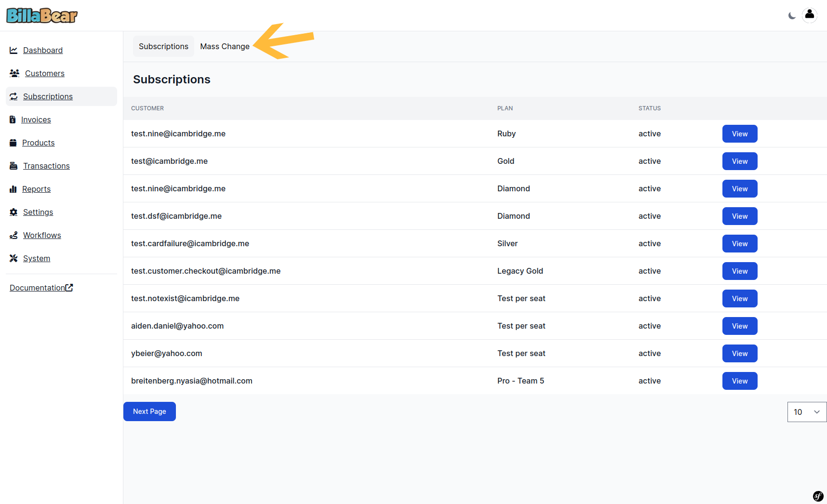827x504 pixels.
Task: Click the Silver plan cell
Action: [x=507, y=243]
